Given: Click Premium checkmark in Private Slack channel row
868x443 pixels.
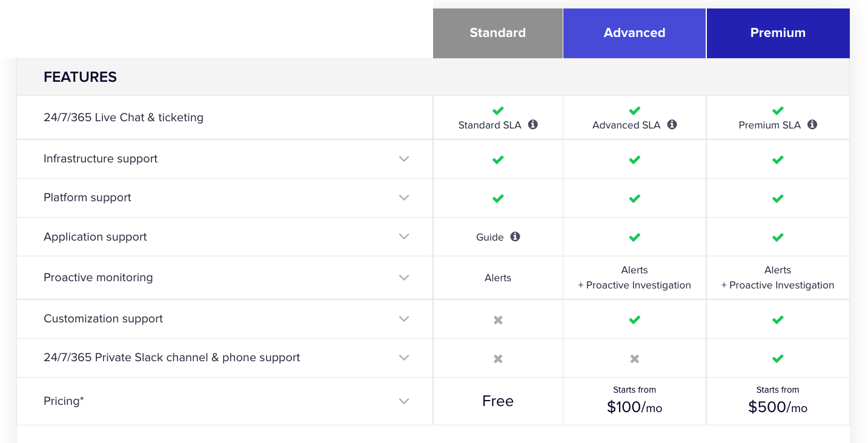Looking at the screenshot, I should click(x=778, y=359).
